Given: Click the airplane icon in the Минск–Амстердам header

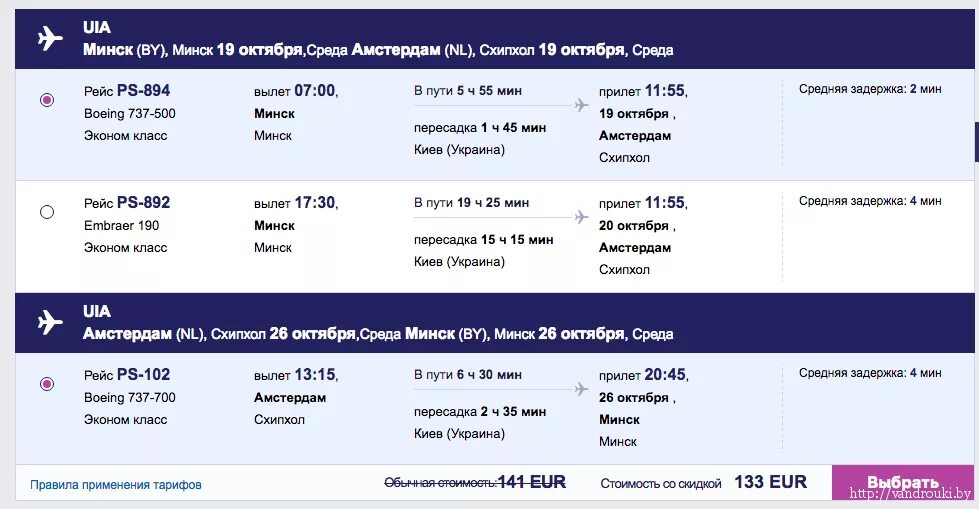Looking at the screenshot, I should [x=49, y=39].
